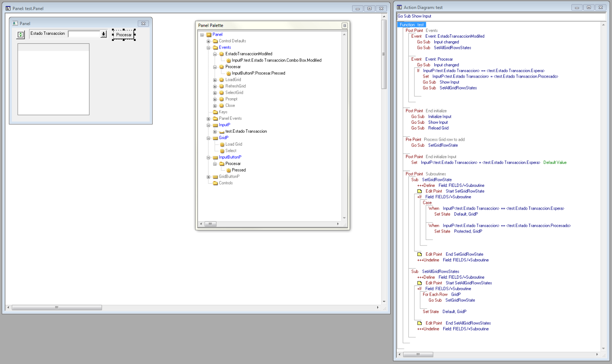Click the Estado Transaccion input field
The image size is (612, 364).
84,34
